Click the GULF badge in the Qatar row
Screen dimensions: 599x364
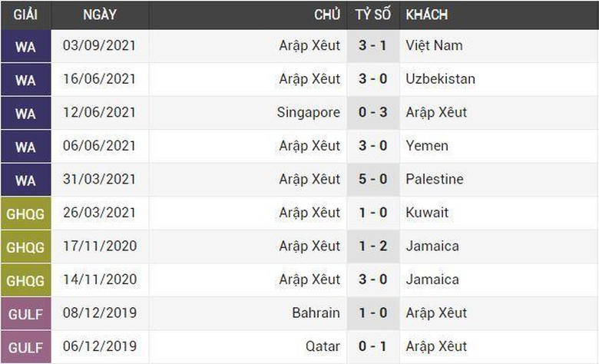tap(25, 347)
